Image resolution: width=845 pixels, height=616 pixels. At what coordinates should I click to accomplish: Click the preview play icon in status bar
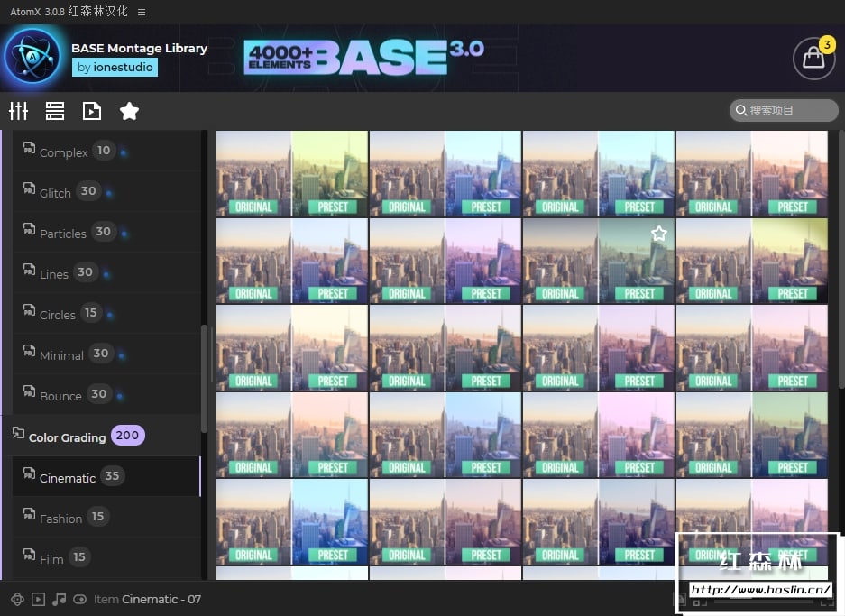pyautogui.click(x=38, y=599)
